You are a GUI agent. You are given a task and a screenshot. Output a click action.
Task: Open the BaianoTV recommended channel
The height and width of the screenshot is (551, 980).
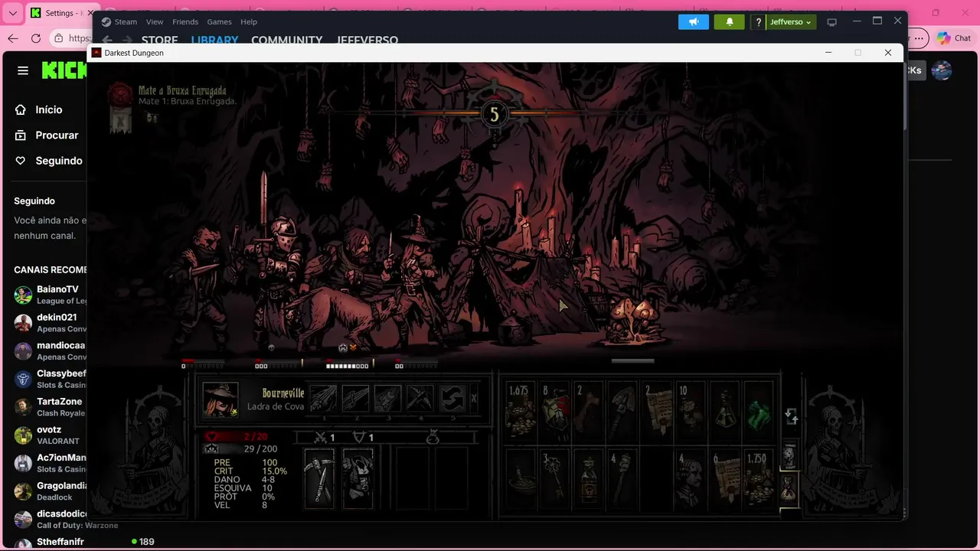point(50,295)
